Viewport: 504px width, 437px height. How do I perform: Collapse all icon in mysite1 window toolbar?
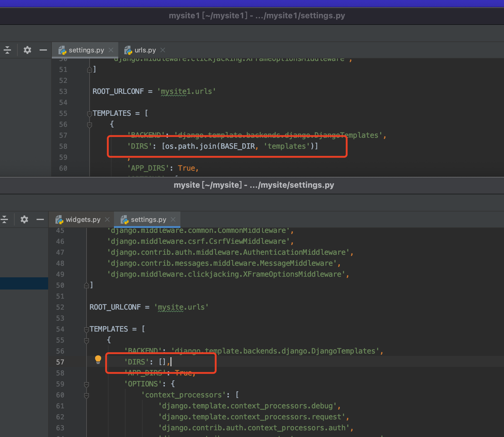tap(7, 50)
